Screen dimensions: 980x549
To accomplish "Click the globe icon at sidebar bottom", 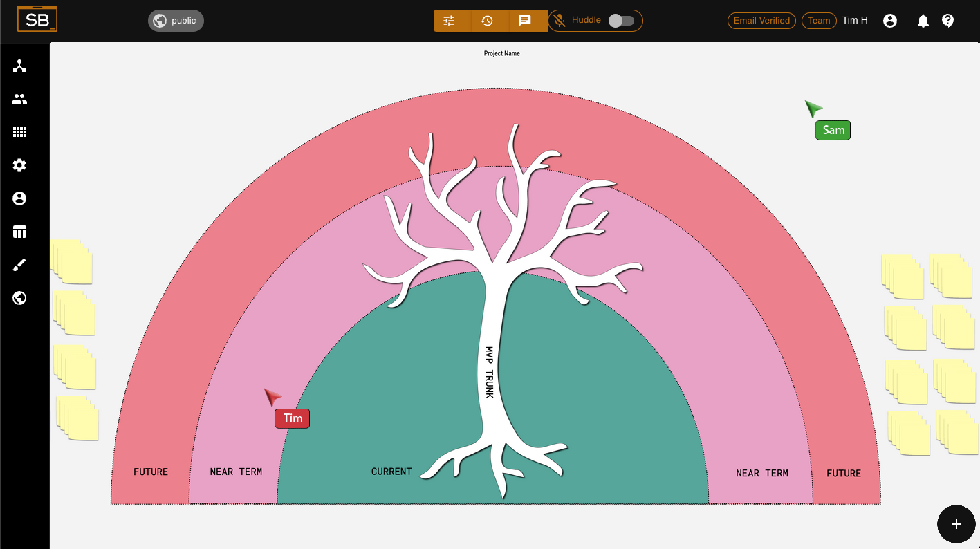I will click(19, 298).
